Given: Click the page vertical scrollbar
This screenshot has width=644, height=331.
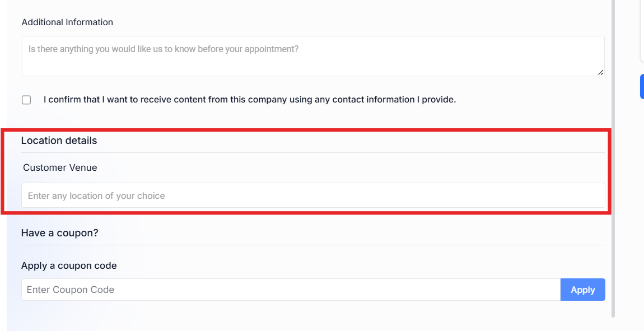Looking at the screenshot, I should click(x=614, y=157).
